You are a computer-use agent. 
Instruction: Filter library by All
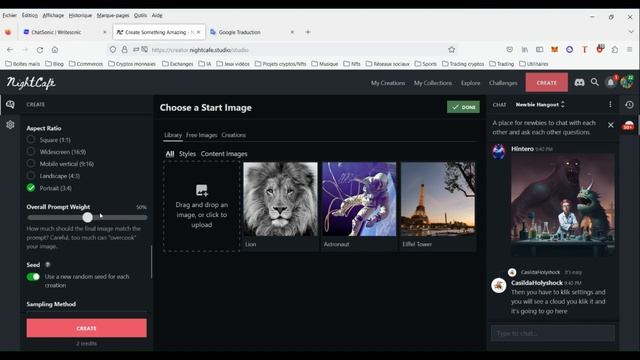click(170, 154)
